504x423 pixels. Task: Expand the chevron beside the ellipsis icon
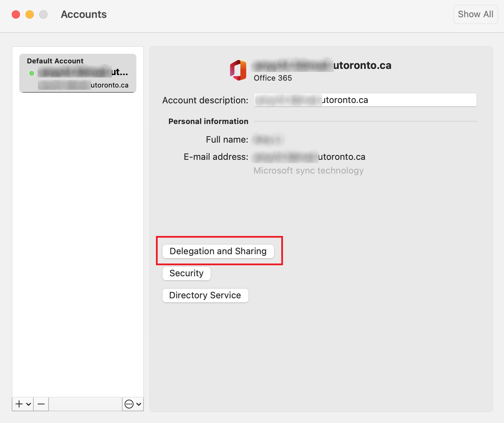139,404
